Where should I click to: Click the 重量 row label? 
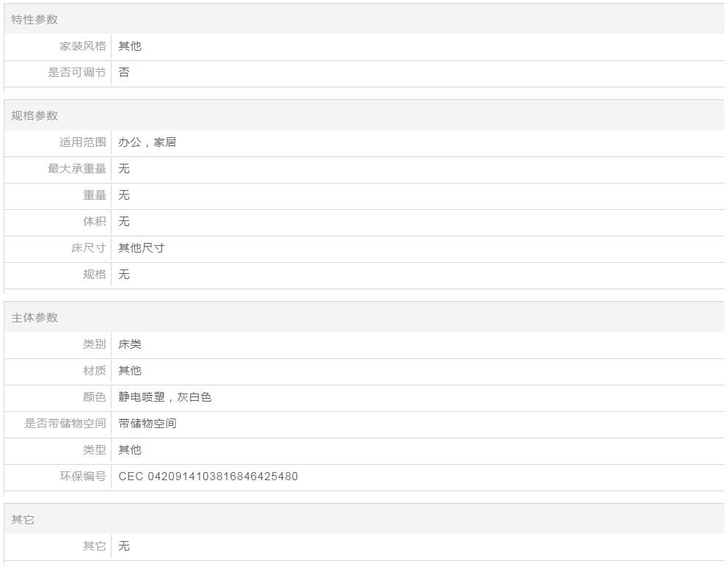[x=95, y=195]
